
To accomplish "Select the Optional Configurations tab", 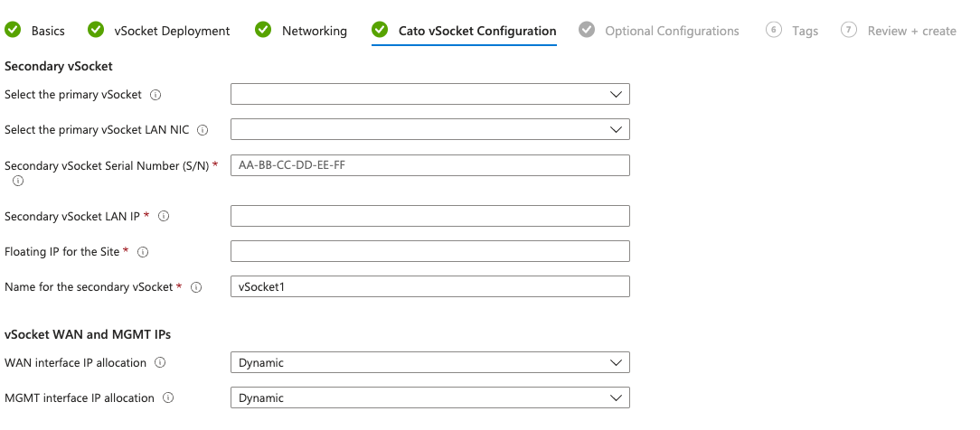I will [x=671, y=31].
